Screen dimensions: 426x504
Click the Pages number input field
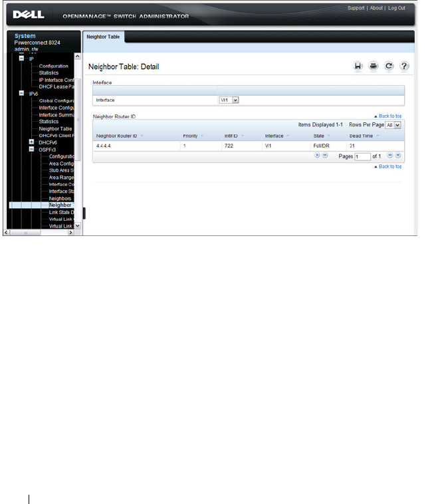click(x=362, y=156)
